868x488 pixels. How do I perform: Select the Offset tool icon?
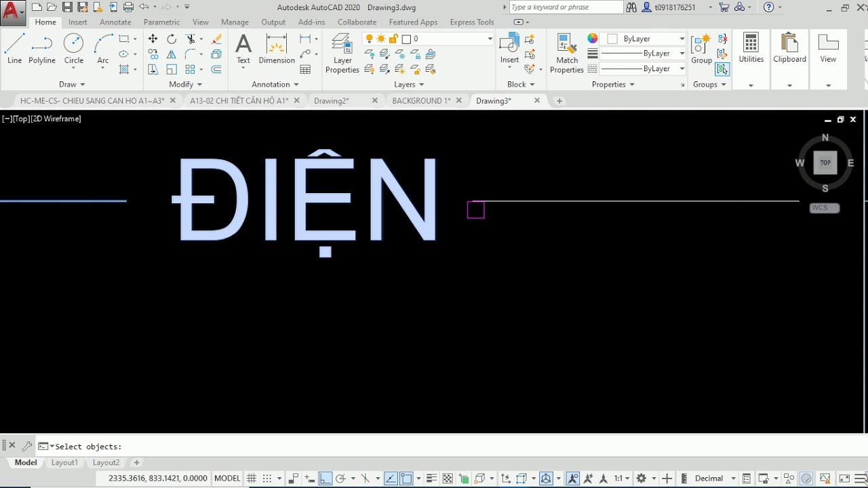216,69
